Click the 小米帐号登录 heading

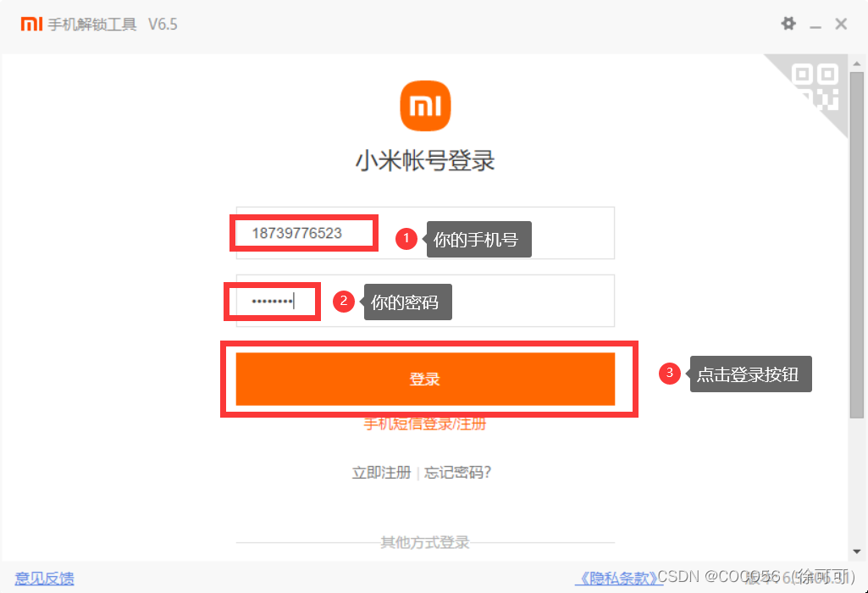point(425,161)
